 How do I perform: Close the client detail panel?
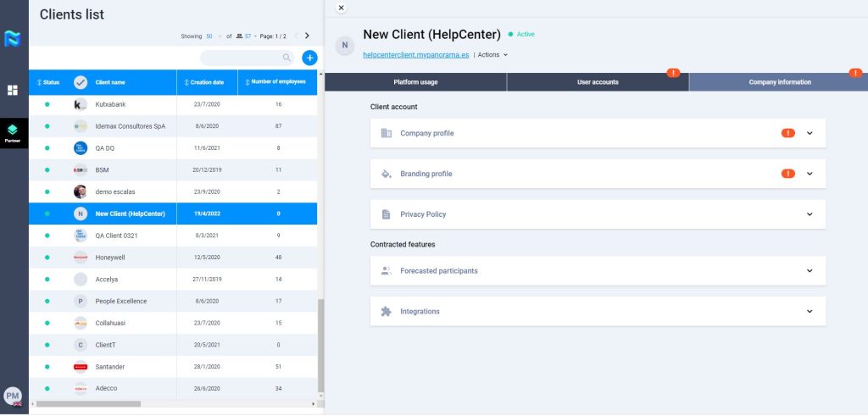coord(341,8)
